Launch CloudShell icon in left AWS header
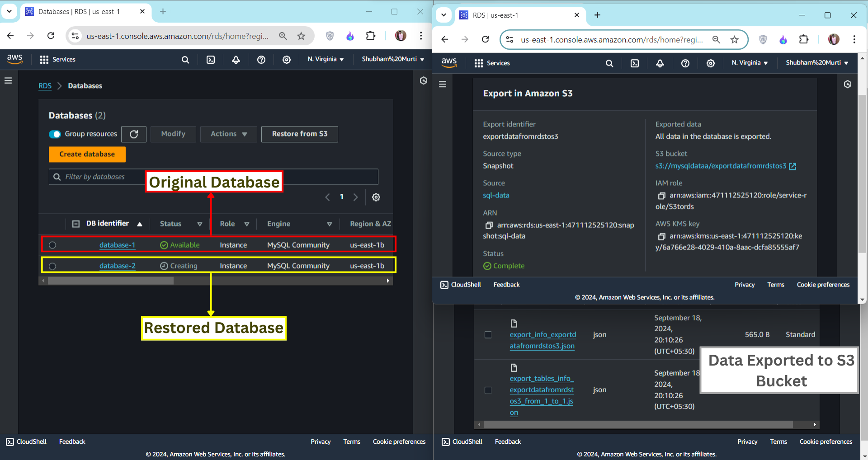 [211, 60]
